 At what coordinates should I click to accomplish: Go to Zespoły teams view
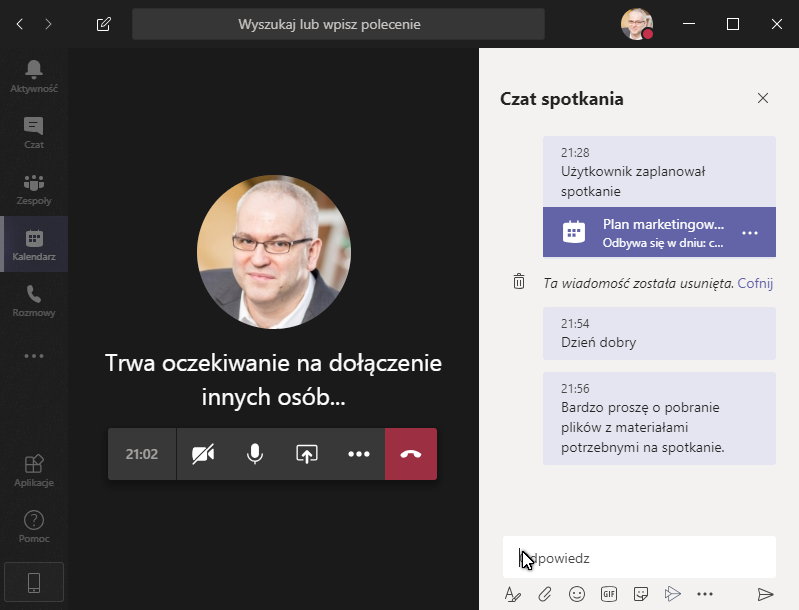tap(34, 189)
